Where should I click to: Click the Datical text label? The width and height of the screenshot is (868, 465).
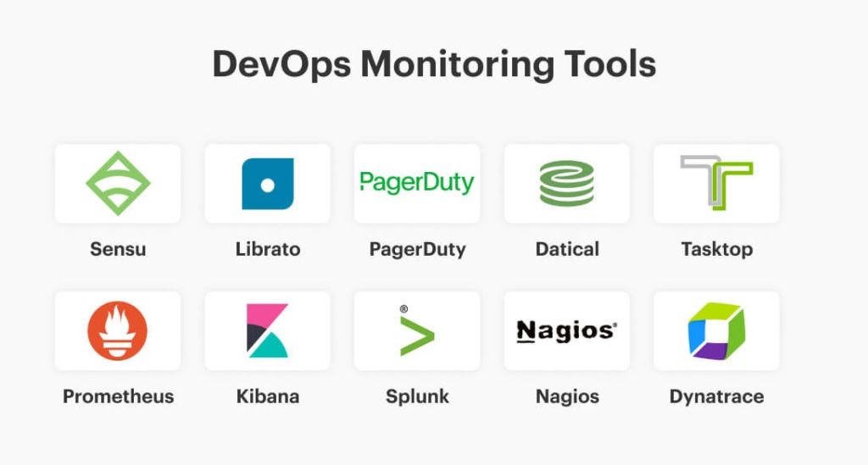pyautogui.click(x=567, y=249)
